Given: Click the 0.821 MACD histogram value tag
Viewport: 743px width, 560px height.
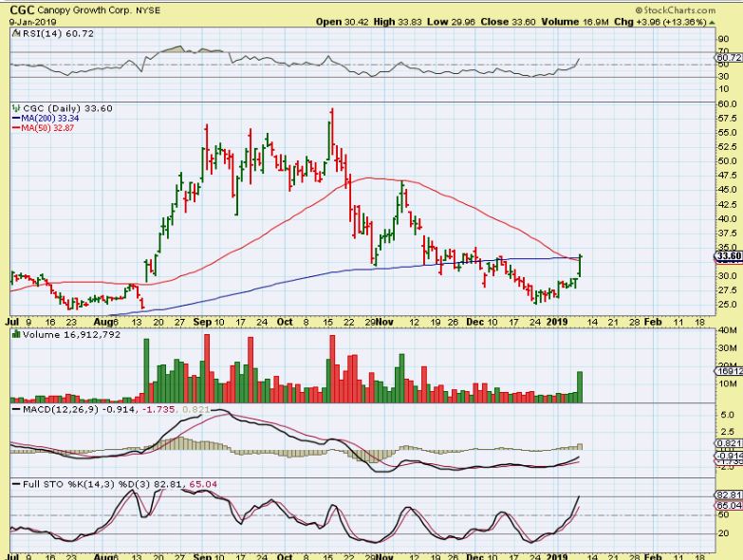Looking at the screenshot, I should pyautogui.click(x=729, y=443).
